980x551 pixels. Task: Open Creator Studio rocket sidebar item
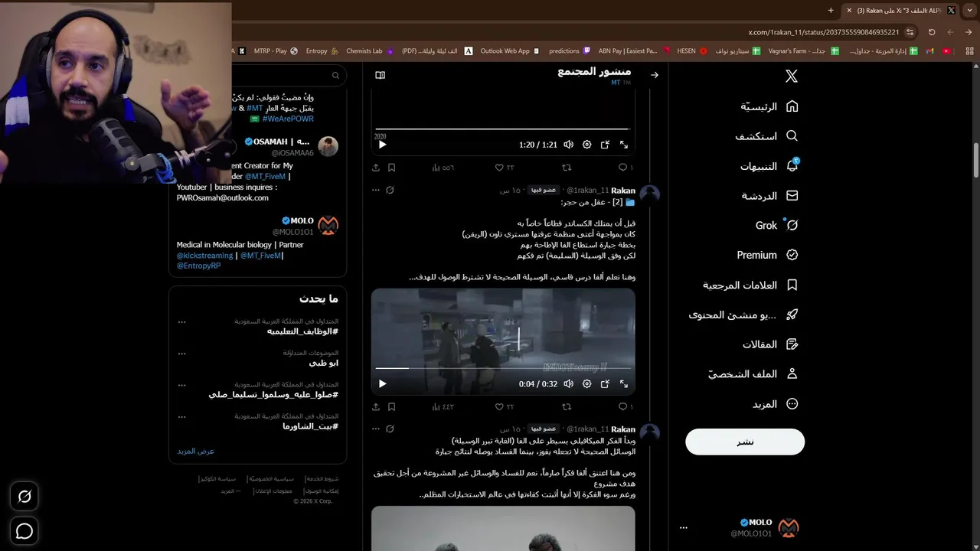coord(743,315)
